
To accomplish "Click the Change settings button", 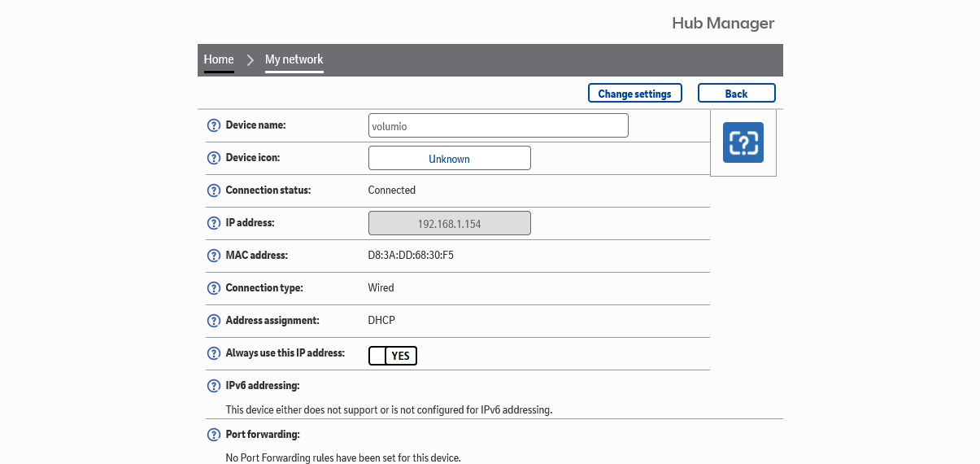I will [x=634, y=94].
